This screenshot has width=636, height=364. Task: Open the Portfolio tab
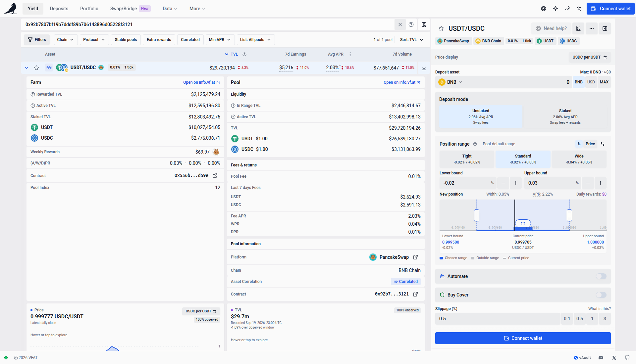coord(89,9)
